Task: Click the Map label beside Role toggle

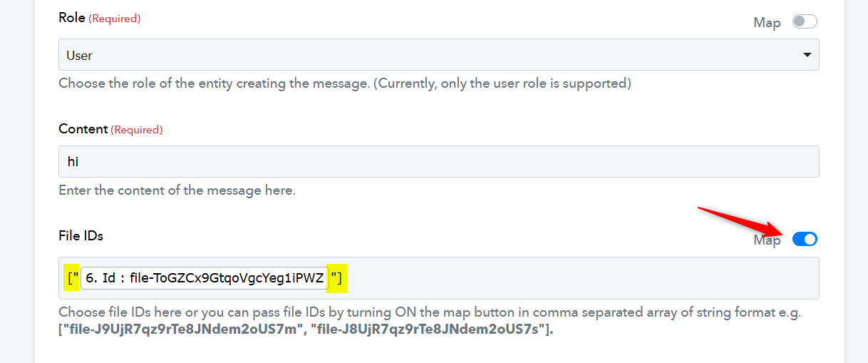Action: click(767, 22)
